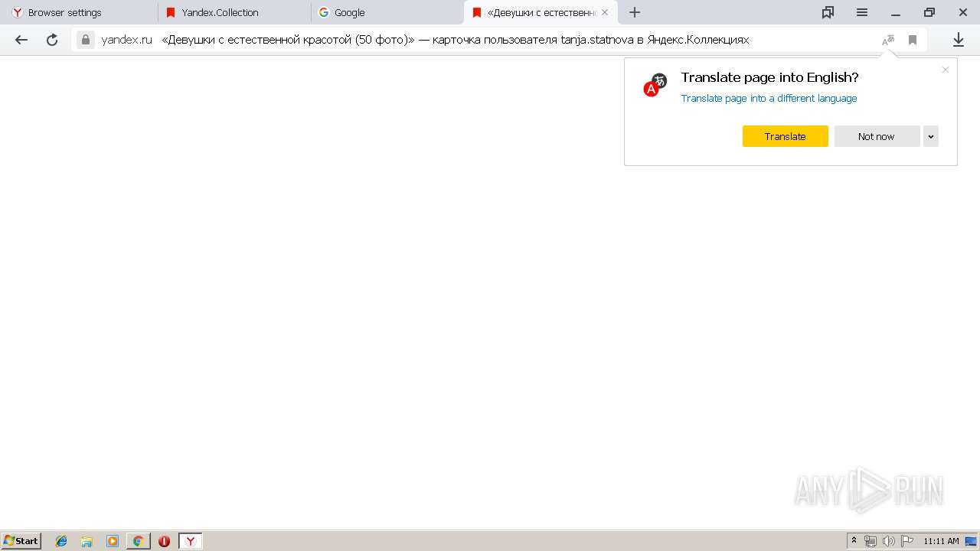Launch Internet Explorer from the taskbar
This screenshot has height=551, width=980.
point(61,541)
